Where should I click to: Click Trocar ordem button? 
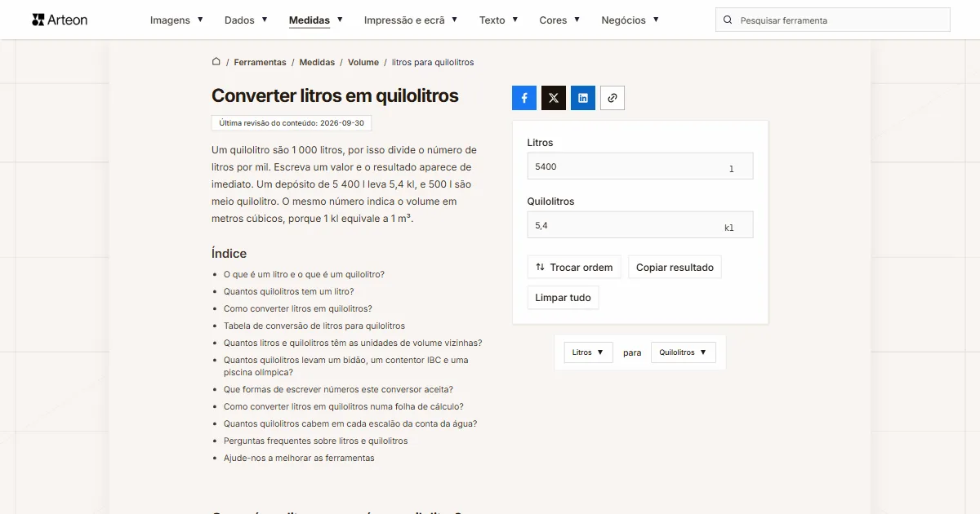click(574, 268)
